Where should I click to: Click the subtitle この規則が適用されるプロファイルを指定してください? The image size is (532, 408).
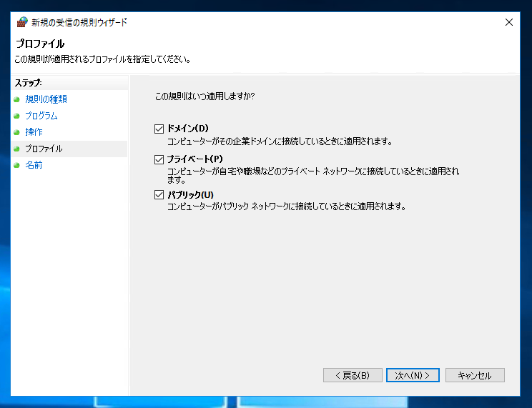(x=102, y=59)
